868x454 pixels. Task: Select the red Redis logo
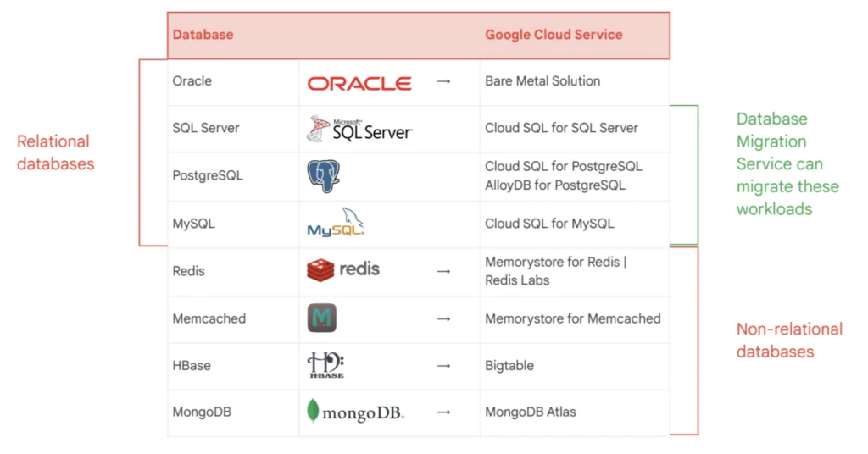point(343,270)
